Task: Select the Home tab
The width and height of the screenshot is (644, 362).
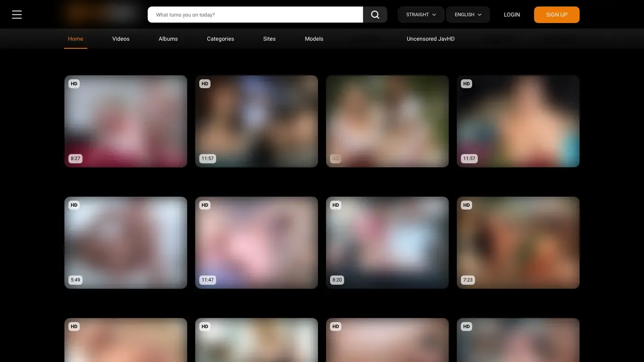Action: (x=75, y=39)
